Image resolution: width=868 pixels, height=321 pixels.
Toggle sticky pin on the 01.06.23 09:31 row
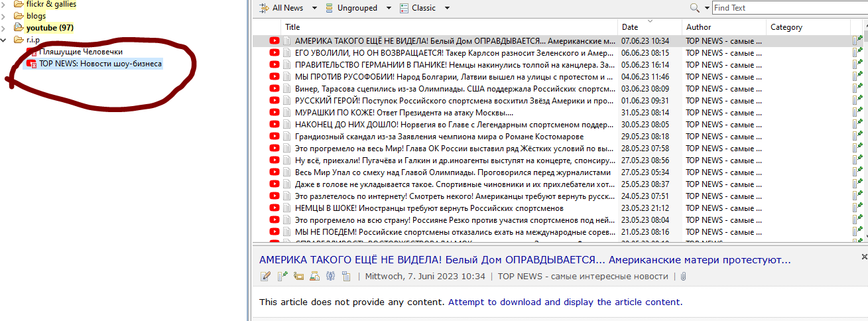coord(857,101)
